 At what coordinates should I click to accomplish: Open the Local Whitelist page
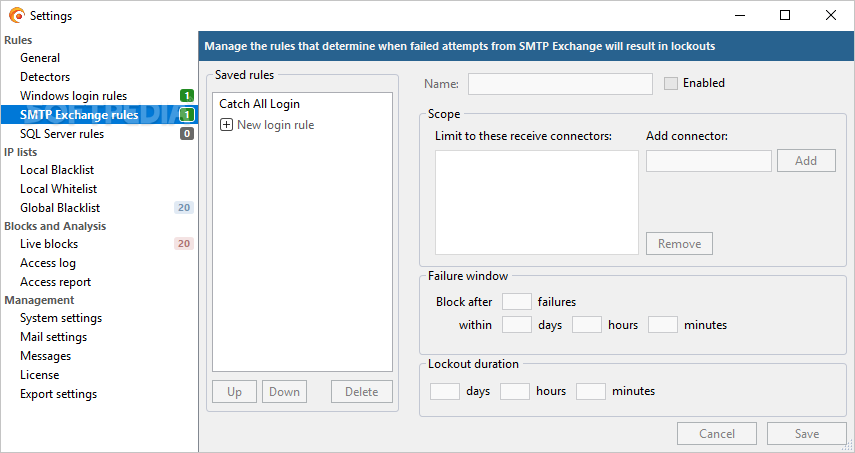tap(58, 189)
